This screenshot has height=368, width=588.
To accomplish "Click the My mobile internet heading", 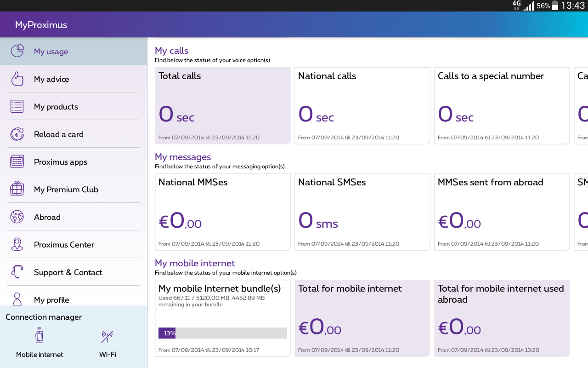I will 195,263.
